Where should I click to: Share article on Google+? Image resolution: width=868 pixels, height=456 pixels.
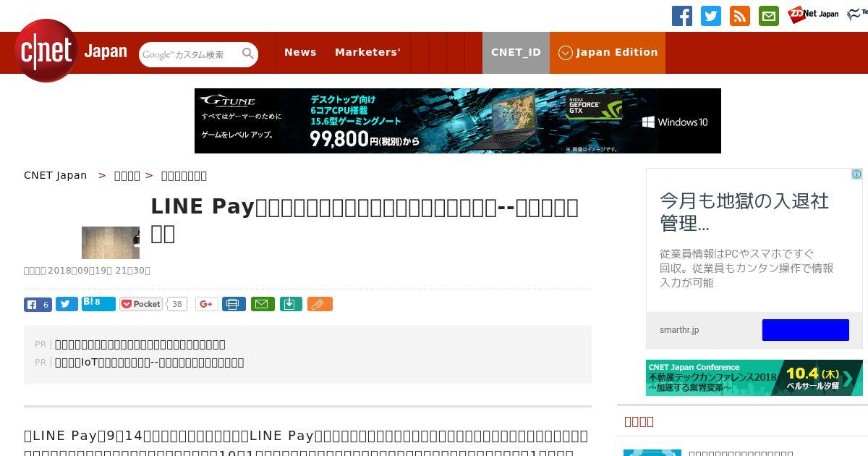point(206,304)
